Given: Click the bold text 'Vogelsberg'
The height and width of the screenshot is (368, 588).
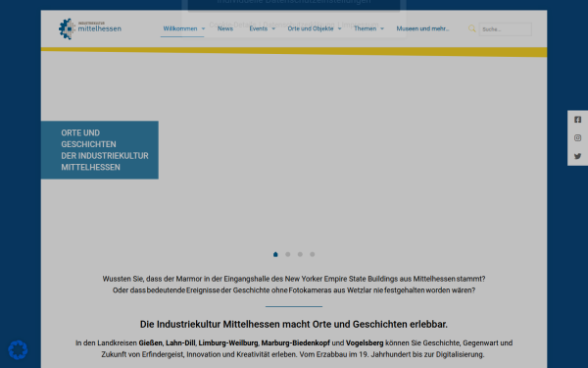Looking at the screenshot, I should click(x=365, y=342).
